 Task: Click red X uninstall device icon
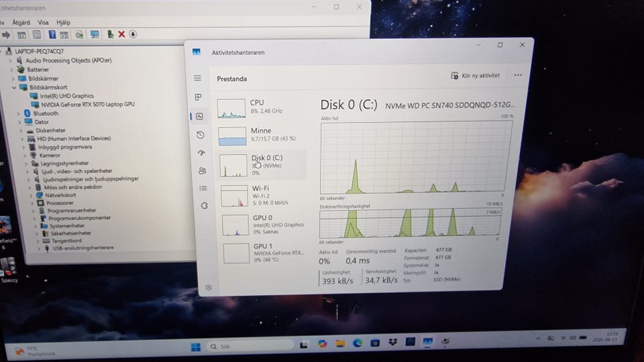pos(121,34)
